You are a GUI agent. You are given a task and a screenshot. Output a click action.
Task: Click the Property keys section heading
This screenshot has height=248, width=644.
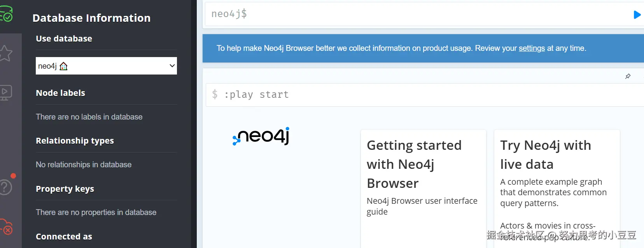click(x=65, y=189)
